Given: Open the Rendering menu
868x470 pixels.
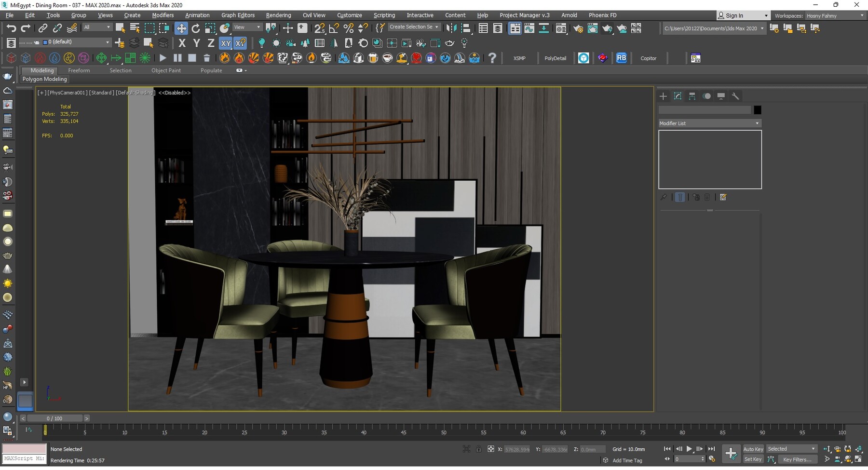Looking at the screenshot, I should tap(278, 15).
